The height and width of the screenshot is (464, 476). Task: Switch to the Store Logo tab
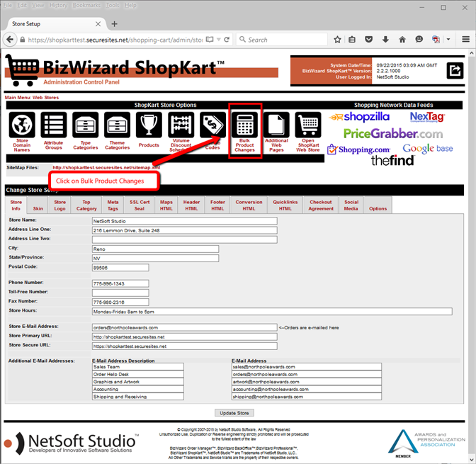(x=59, y=205)
